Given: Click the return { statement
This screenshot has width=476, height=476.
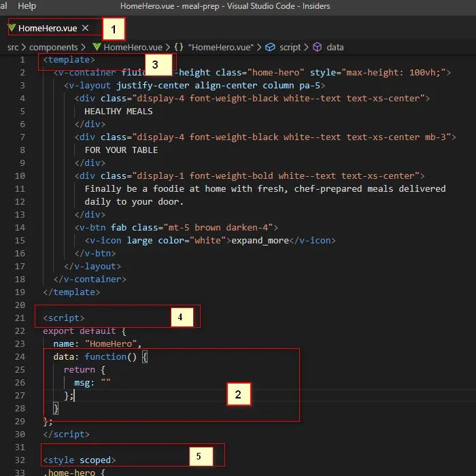Looking at the screenshot, I should [84, 370].
